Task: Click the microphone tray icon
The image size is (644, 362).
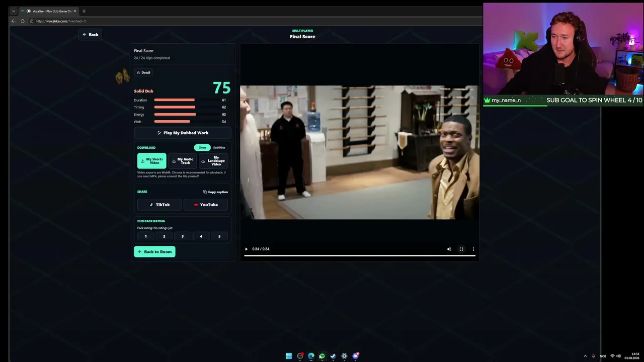Action: pos(594,356)
